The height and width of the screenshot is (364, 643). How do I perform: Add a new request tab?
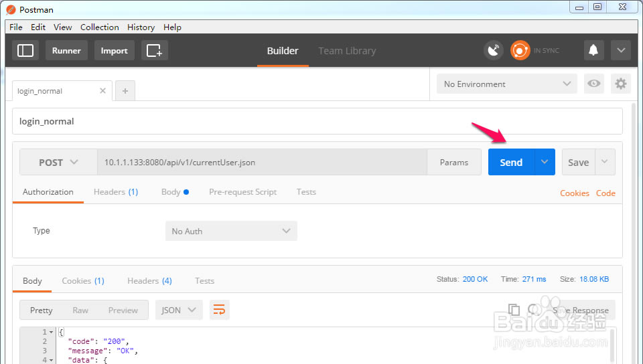pyautogui.click(x=125, y=90)
